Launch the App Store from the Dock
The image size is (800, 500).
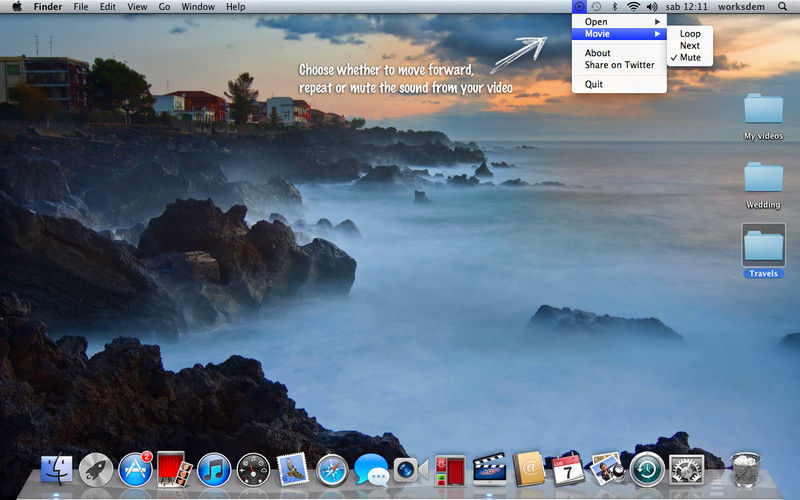(135, 469)
